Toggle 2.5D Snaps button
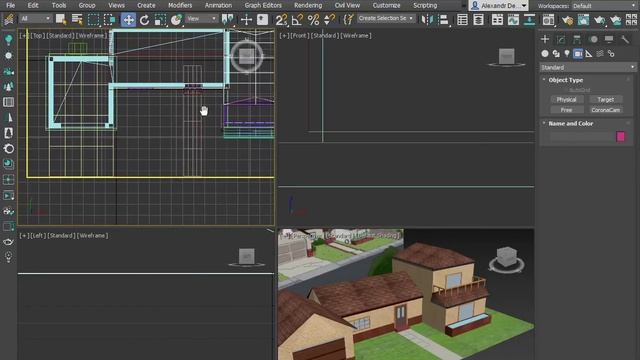 tap(281, 19)
